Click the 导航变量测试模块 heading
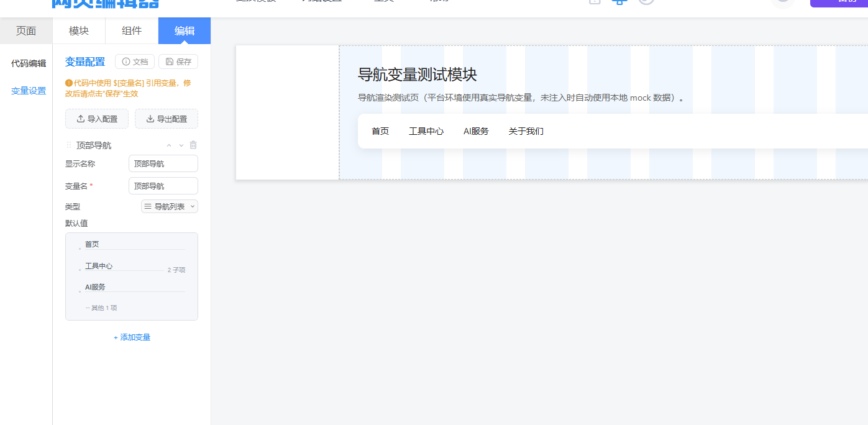The image size is (868, 425). coord(418,75)
